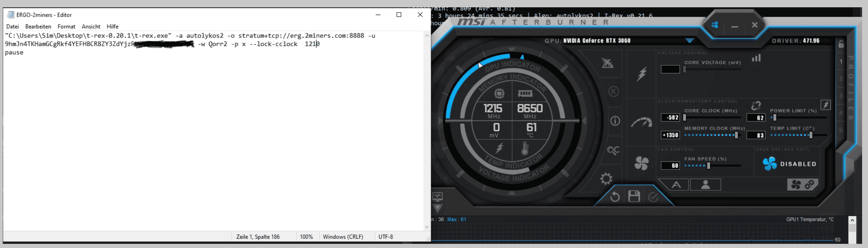Click Notepad vertical scrollbar down arrow
Image resolution: width=868 pixels, height=248 pixels.
click(427, 227)
